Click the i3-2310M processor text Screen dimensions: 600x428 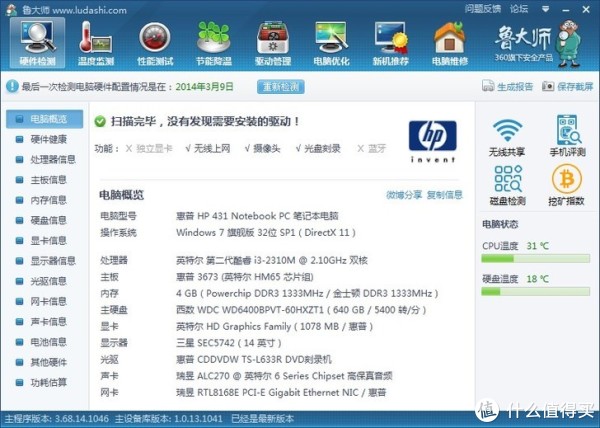tap(274, 260)
